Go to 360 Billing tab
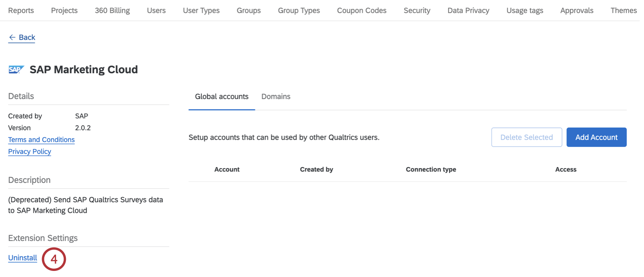Screen dimensions: 644x277 point(112,11)
